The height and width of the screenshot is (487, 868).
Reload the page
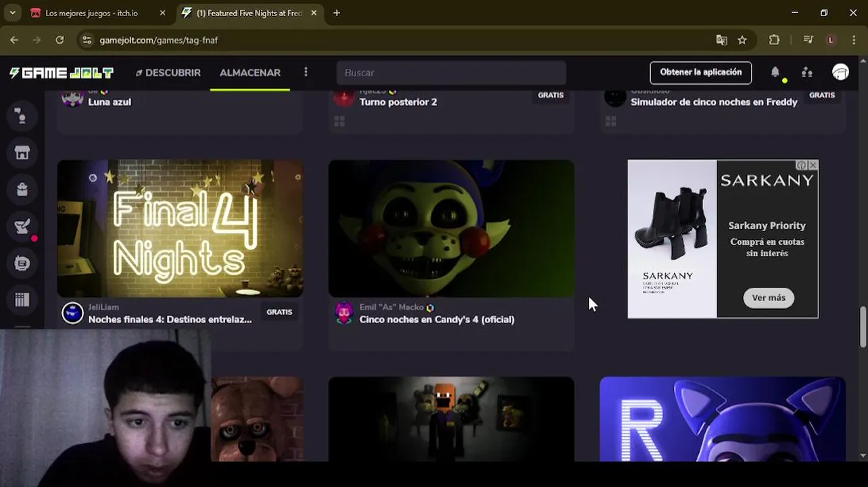click(x=59, y=40)
